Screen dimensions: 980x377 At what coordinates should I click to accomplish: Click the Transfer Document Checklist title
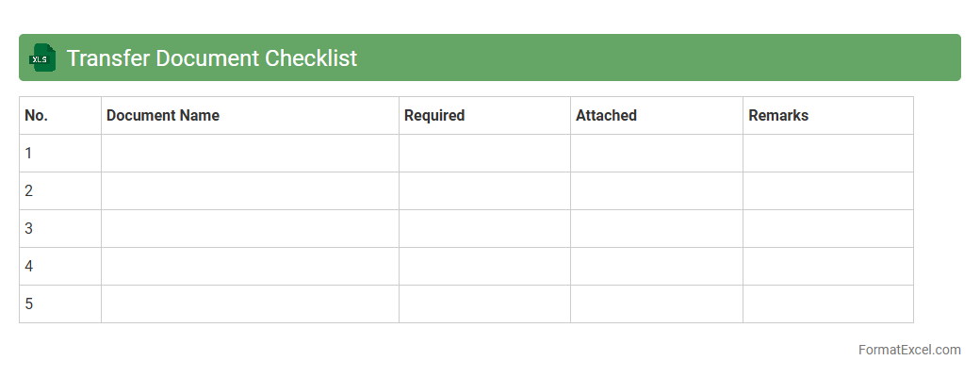point(212,58)
